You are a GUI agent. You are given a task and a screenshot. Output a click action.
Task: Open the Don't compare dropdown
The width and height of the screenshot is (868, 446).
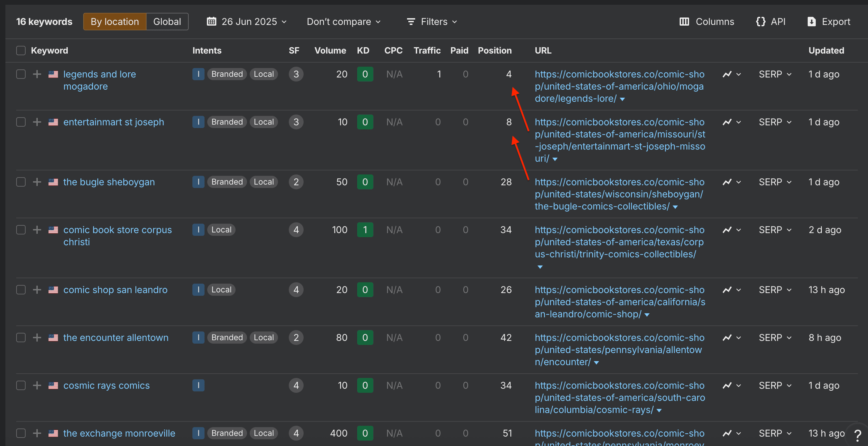pyautogui.click(x=343, y=22)
